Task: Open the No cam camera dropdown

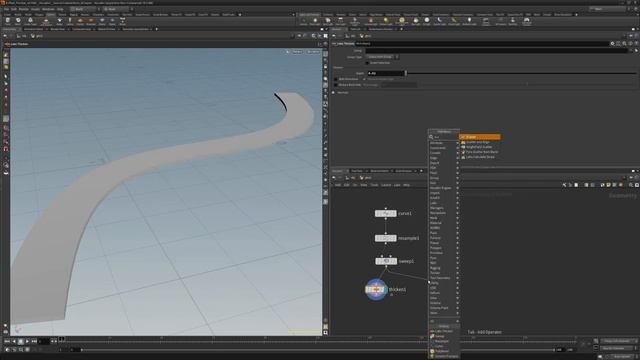Action: tap(313, 52)
